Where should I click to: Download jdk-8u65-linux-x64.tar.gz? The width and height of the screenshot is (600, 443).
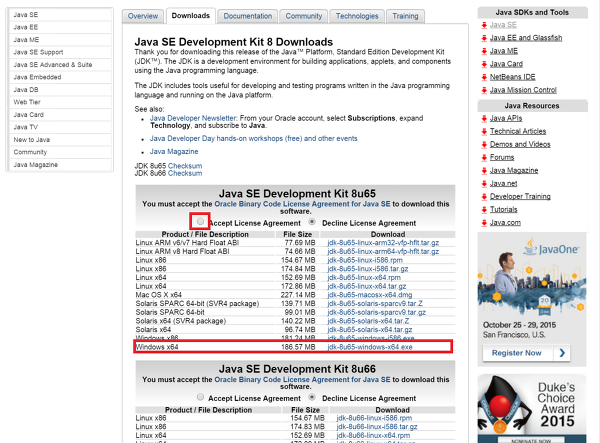[367, 286]
